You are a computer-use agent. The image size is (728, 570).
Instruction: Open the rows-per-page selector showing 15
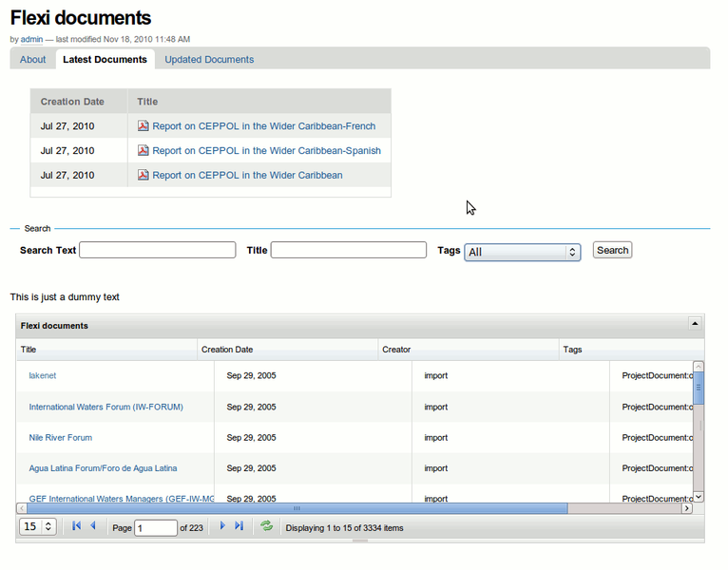click(x=38, y=526)
